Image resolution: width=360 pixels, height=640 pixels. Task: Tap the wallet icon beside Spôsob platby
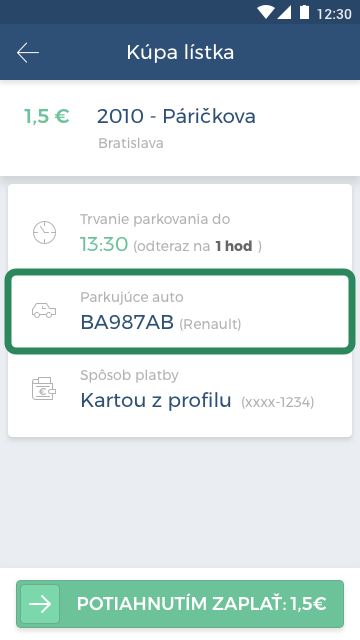(x=44, y=389)
